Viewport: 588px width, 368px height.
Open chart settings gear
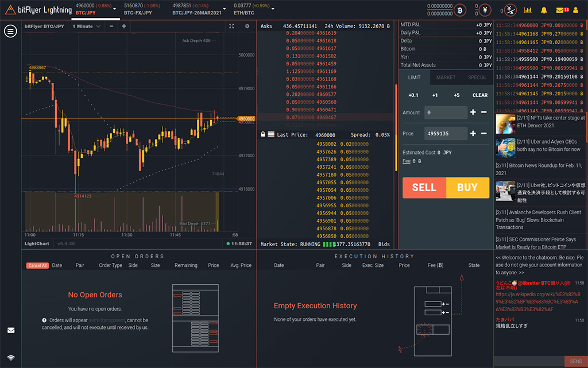point(247,26)
